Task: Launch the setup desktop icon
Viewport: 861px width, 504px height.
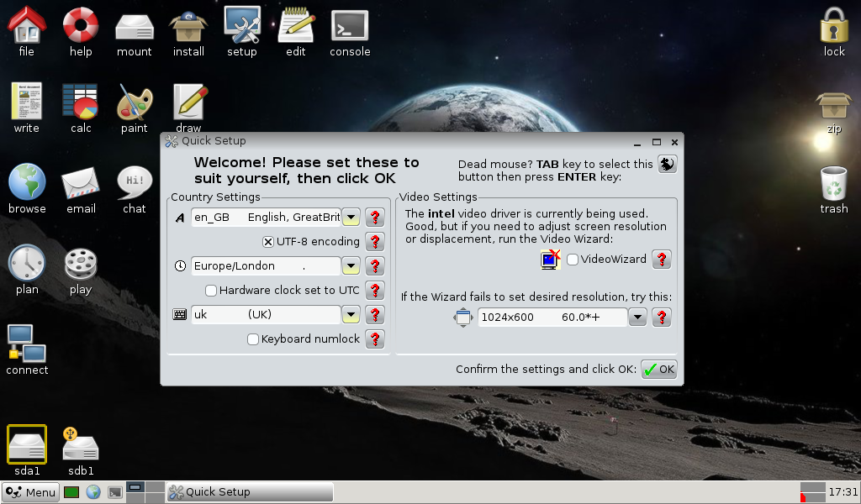Action: [242, 24]
